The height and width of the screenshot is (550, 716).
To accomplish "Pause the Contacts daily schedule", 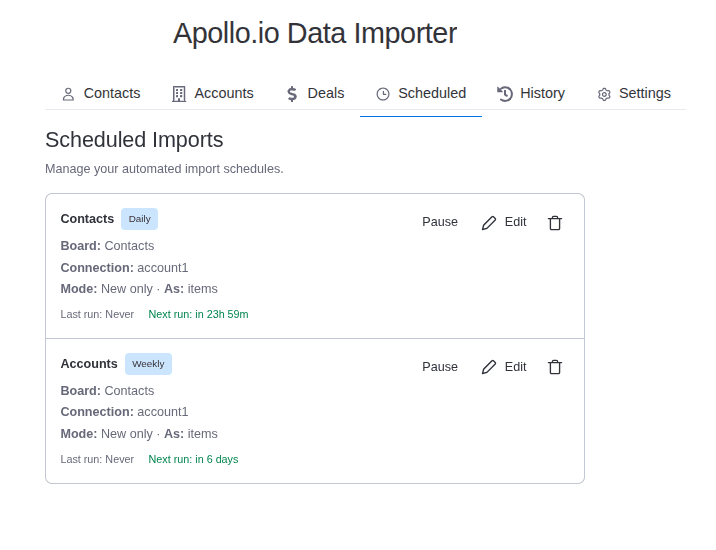I will click(440, 222).
